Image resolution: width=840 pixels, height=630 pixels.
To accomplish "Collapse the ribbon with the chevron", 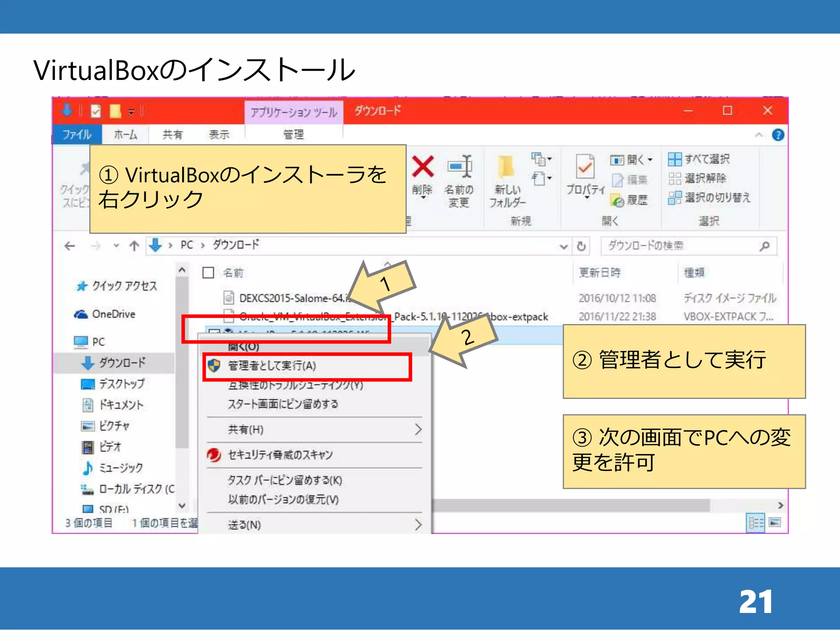I will coord(759,135).
